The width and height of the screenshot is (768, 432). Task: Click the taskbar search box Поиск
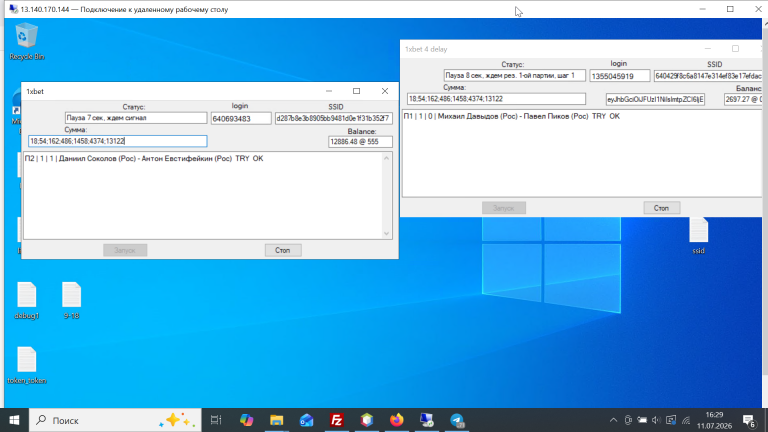[x=116, y=420]
